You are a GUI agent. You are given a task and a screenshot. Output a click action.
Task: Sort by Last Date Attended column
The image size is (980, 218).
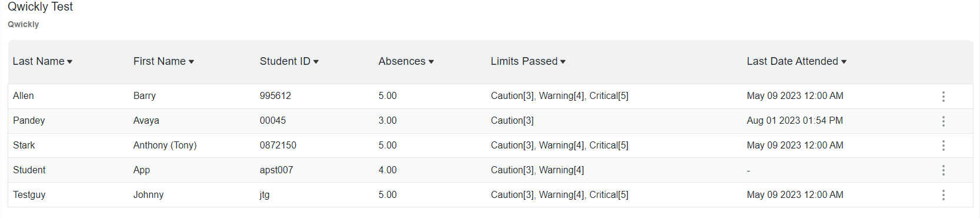pos(797,61)
